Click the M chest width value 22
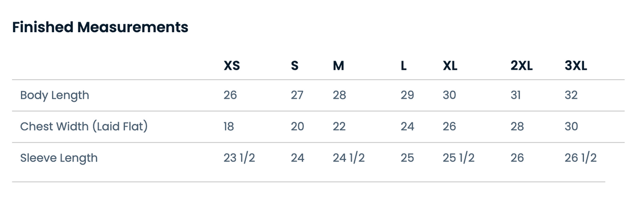Image resolution: width=644 pixels, height=200 pixels. [x=339, y=127]
